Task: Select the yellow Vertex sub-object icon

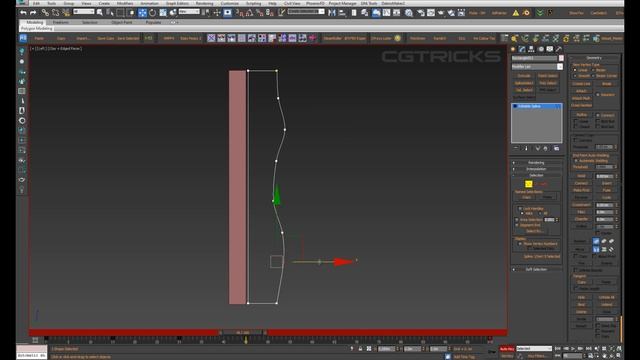Action: point(529,184)
